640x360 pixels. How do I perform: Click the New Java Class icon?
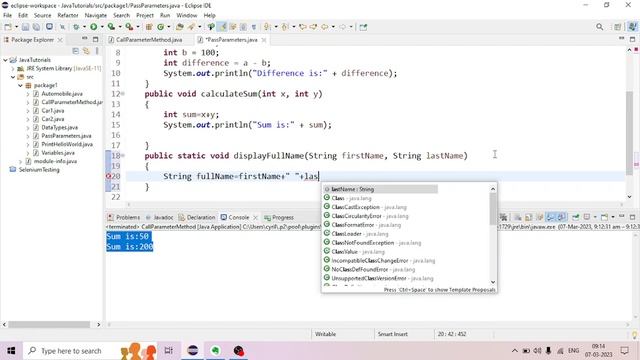click(160, 27)
